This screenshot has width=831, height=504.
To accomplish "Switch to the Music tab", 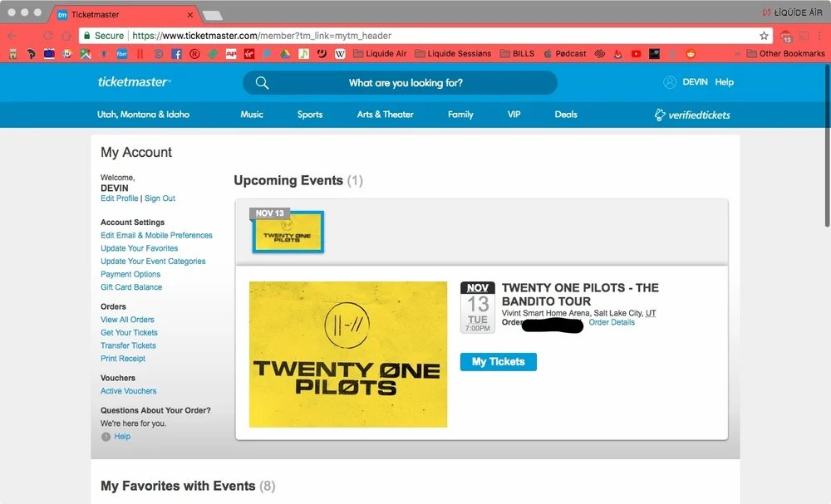I will point(252,115).
